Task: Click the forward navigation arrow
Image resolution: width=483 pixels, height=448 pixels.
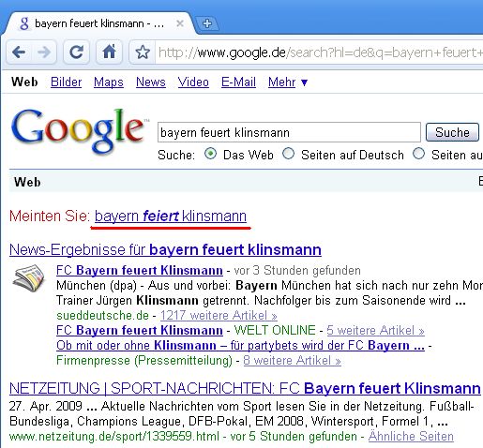Action: click(x=44, y=52)
